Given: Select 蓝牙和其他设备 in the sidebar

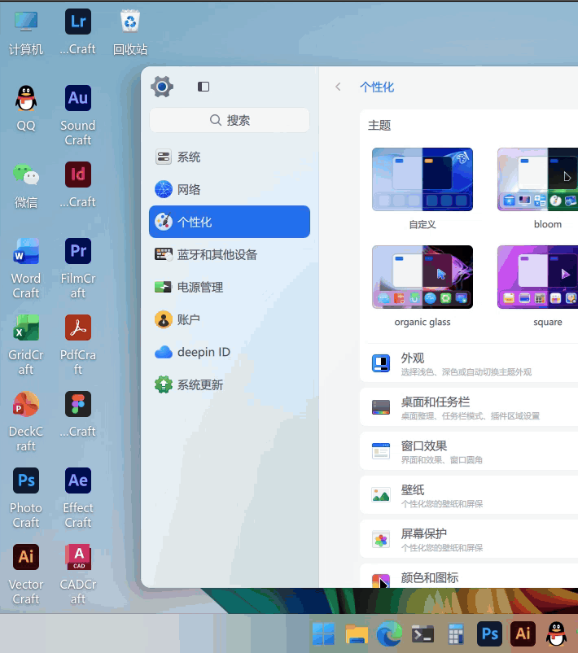Looking at the screenshot, I should [x=229, y=254].
